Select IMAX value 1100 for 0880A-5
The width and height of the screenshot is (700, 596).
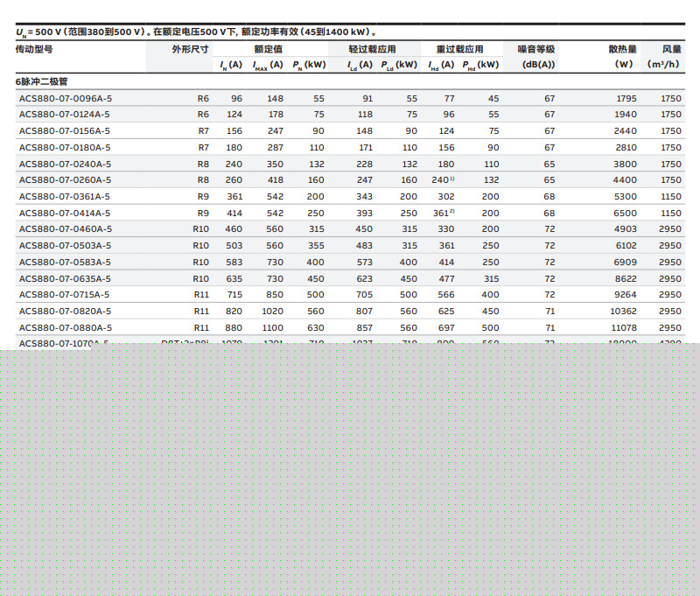(x=272, y=327)
